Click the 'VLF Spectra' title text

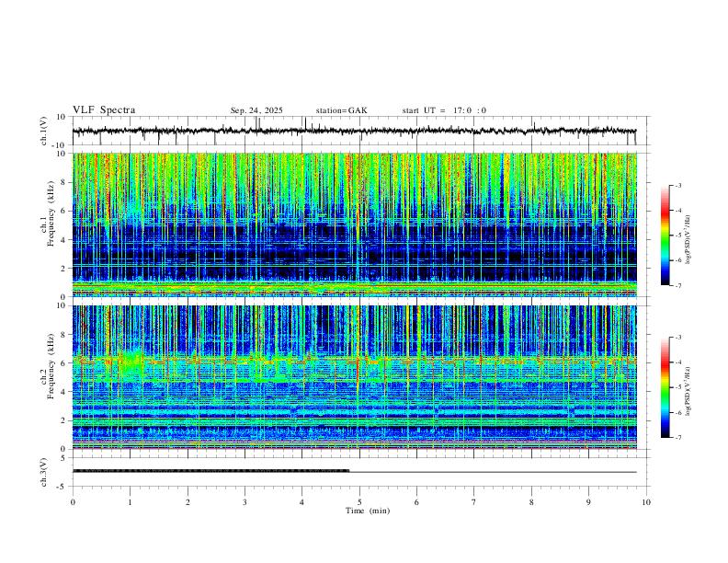tap(104, 110)
